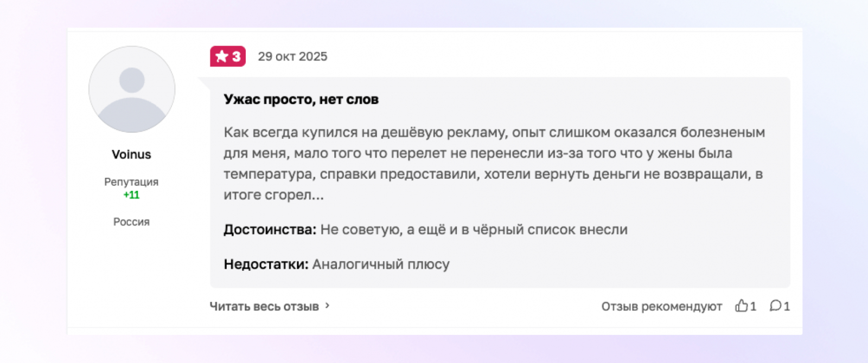Open the "Читать весь отзыв" link
Viewport: 868px width, 363px height.
(264, 306)
